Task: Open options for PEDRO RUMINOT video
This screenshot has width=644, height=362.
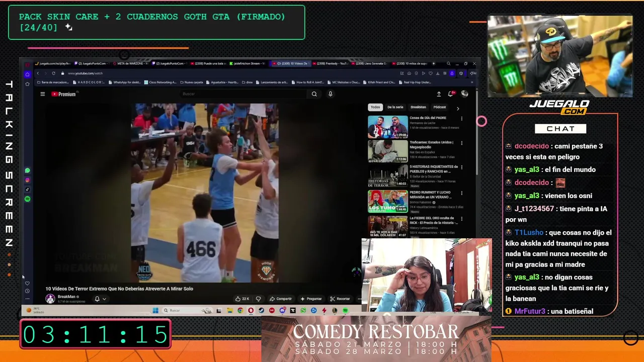Action: tap(461, 193)
